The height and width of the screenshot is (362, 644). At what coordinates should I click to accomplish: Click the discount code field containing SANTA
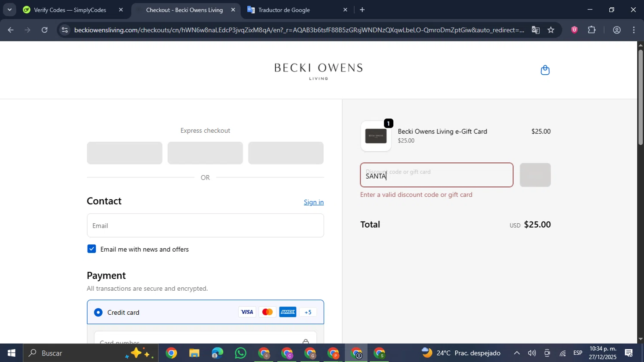[x=437, y=175]
